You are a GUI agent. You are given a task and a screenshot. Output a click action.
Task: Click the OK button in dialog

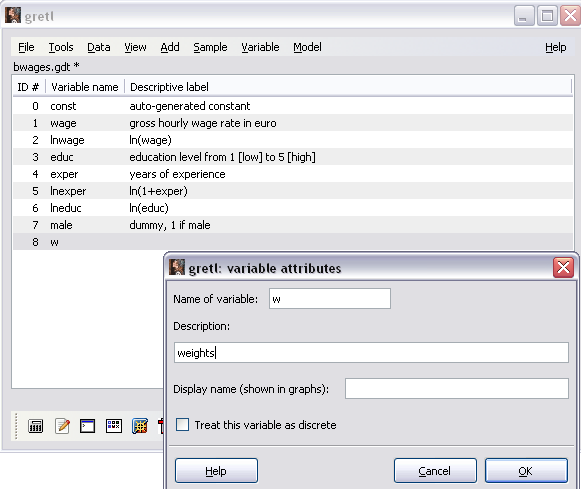click(x=526, y=470)
